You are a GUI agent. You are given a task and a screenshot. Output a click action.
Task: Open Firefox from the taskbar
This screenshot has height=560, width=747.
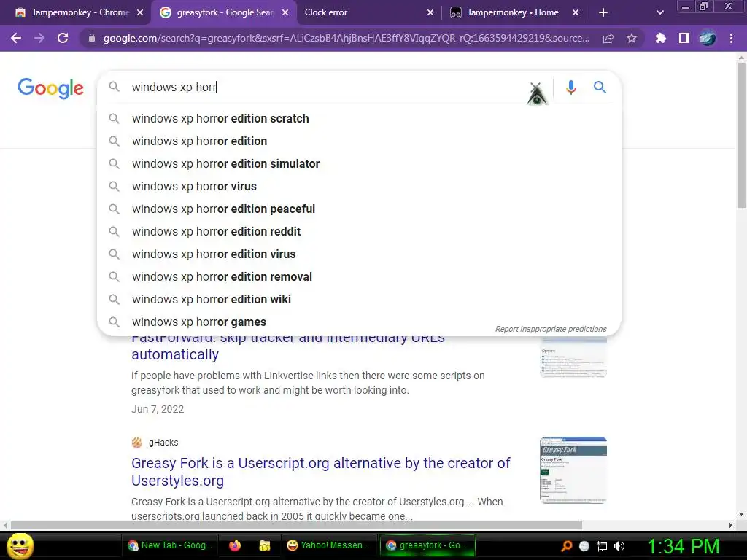(x=235, y=545)
